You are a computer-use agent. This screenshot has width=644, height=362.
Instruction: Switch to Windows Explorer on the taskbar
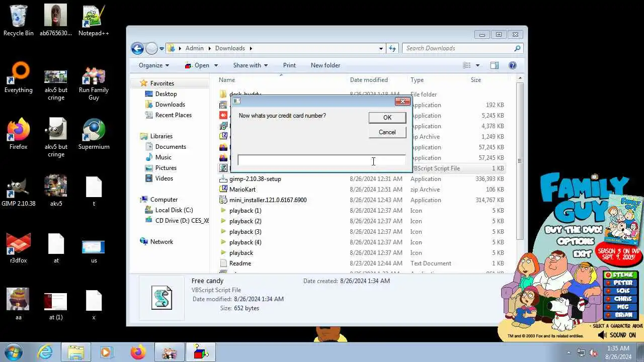(x=75, y=352)
